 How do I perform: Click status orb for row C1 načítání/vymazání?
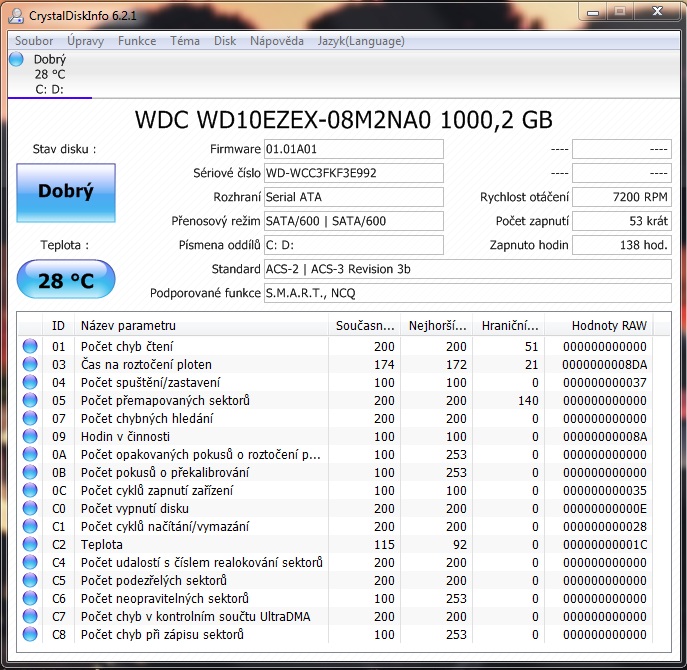pyautogui.click(x=30, y=526)
